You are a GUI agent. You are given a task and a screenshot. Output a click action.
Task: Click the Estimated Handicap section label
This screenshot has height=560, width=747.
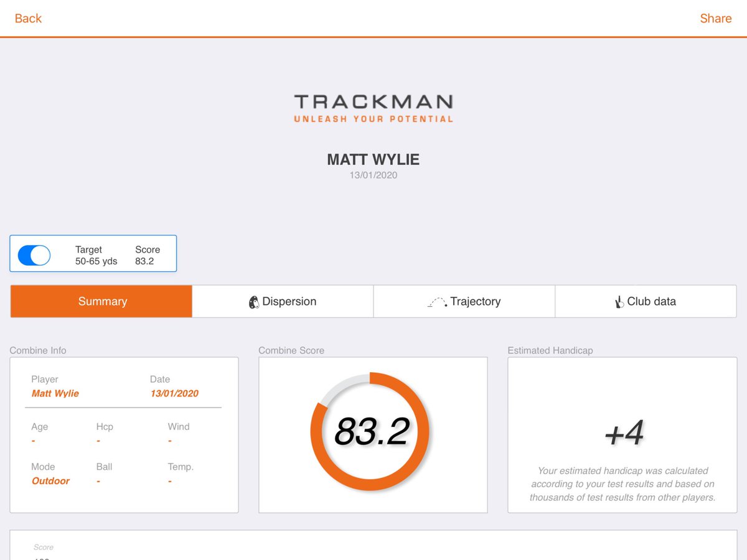click(550, 350)
